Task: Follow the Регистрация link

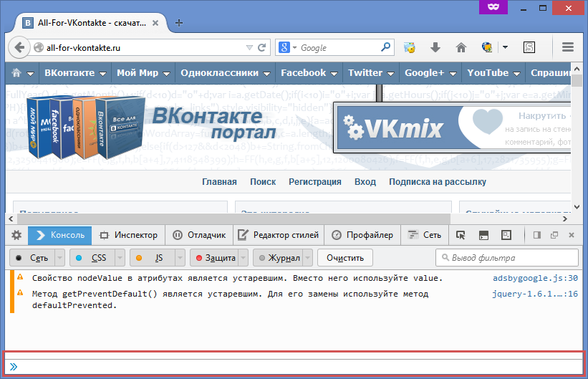Action: (x=315, y=182)
